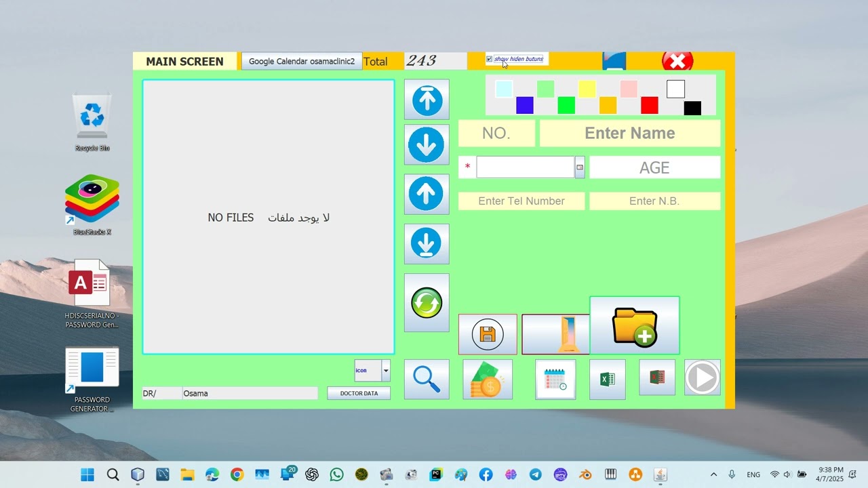Focus the Enter Tel Number field

[x=521, y=201]
